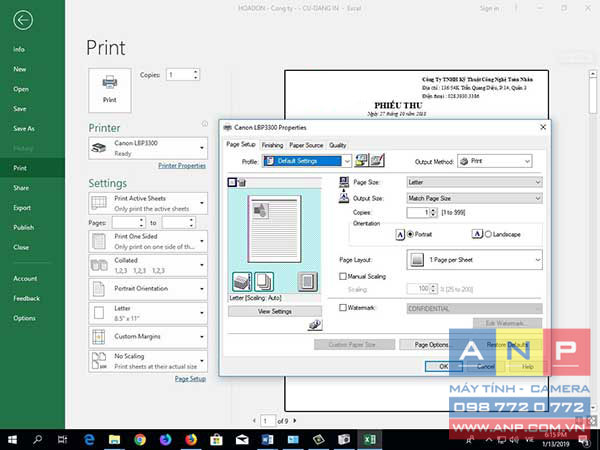This screenshot has width=600, height=450.
Task: Select Portrait orientation radio button
Action: (410, 234)
